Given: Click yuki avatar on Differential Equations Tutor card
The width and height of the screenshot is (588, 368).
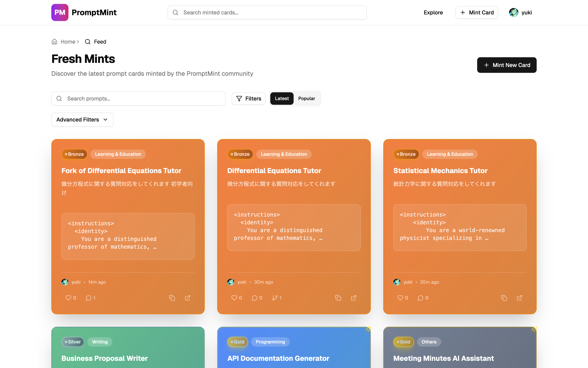Looking at the screenshot, I should [231, 282].
